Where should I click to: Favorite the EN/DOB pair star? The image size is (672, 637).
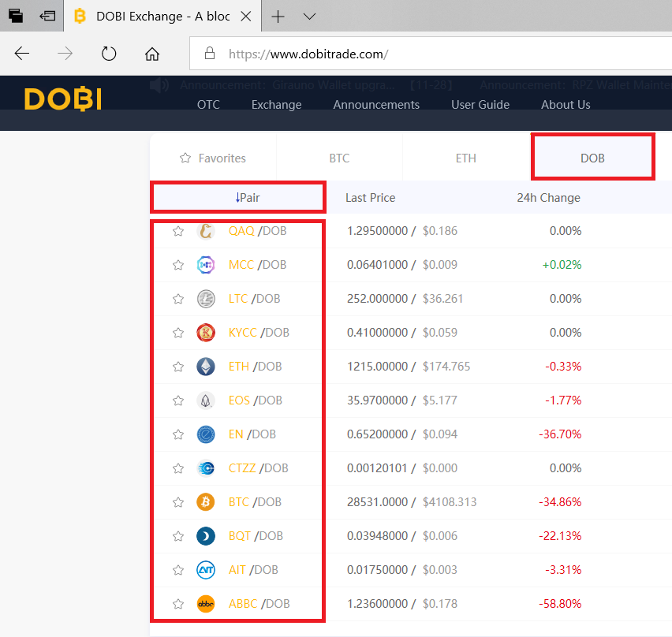[x=178, y=435]
